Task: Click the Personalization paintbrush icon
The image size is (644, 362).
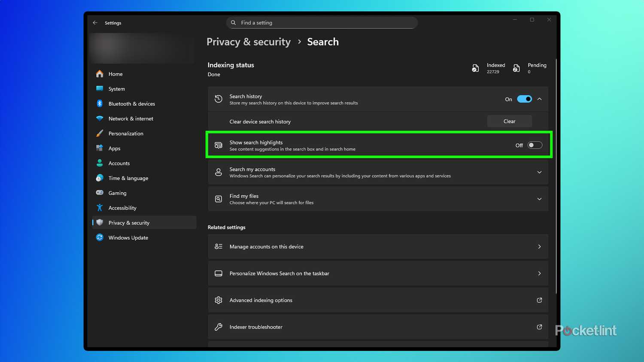Action: point(100,133)
